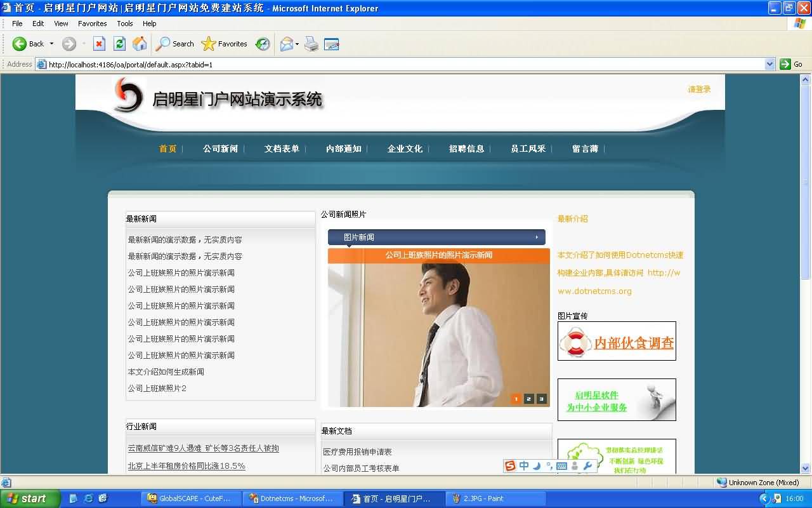Open the 留言簿 nav tab
Screen dimensions: 812x508
point(585,149)
